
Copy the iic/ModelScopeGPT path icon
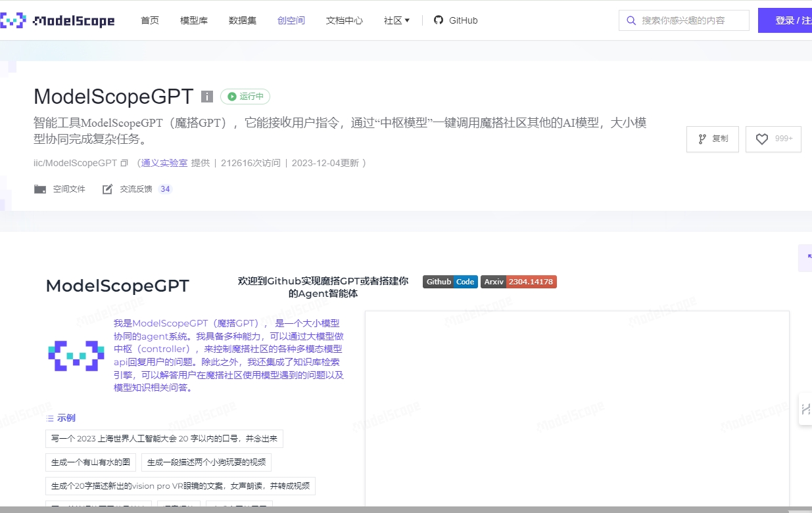tap(124, 163)
